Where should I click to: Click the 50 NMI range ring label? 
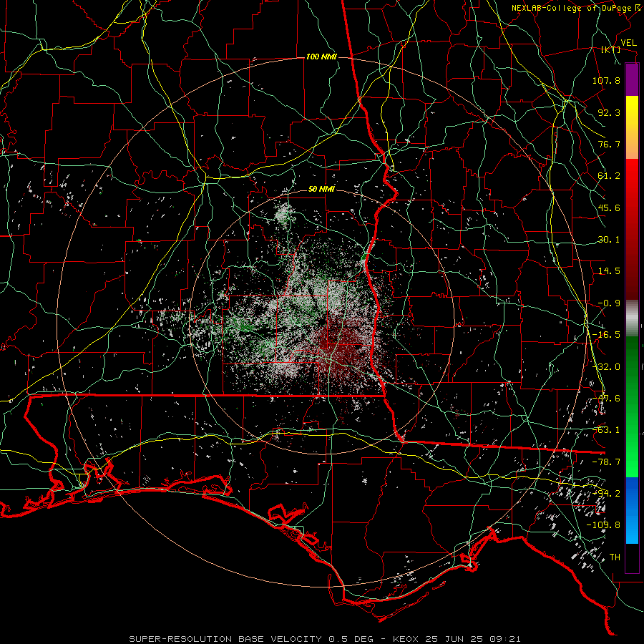point(321,189)
